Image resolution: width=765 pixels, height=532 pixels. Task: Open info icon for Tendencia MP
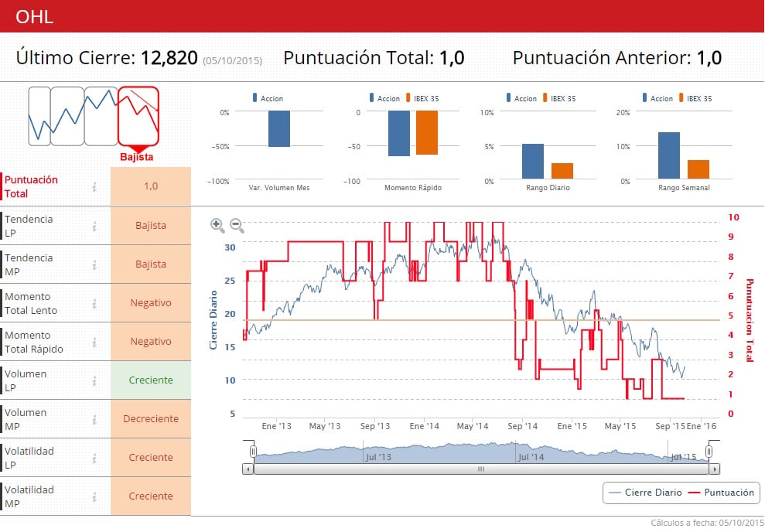click(x=94, y=264)
